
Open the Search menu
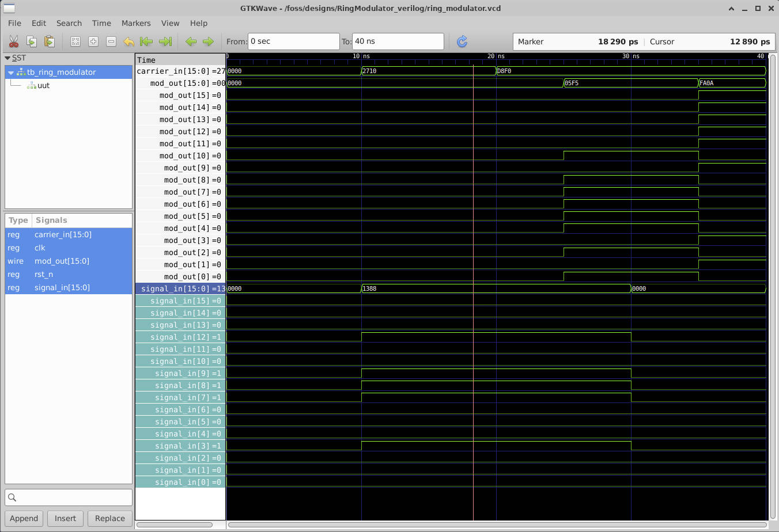click(69, 23)
